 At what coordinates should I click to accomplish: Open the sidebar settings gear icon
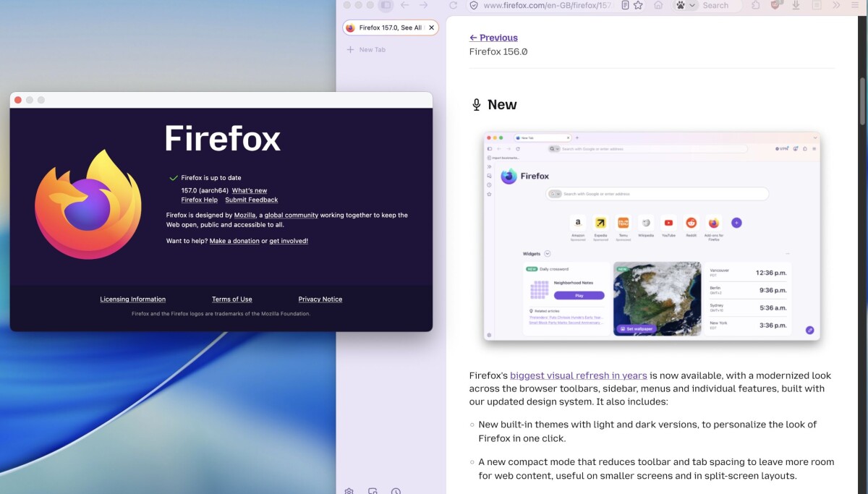[x=349, y=491]
